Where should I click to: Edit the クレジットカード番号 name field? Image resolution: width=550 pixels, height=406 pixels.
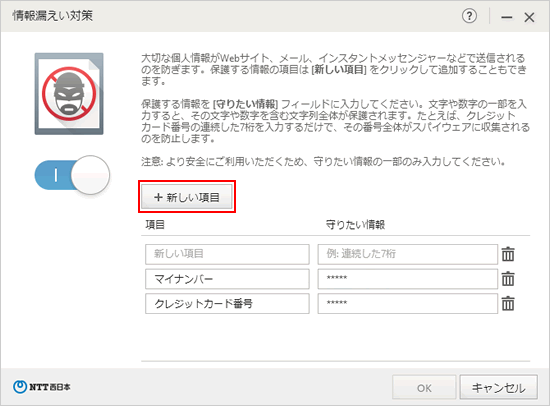pos(227,304)
